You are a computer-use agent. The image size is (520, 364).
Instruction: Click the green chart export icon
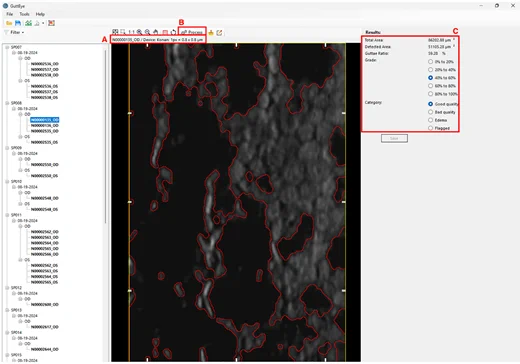pos(29,23)
